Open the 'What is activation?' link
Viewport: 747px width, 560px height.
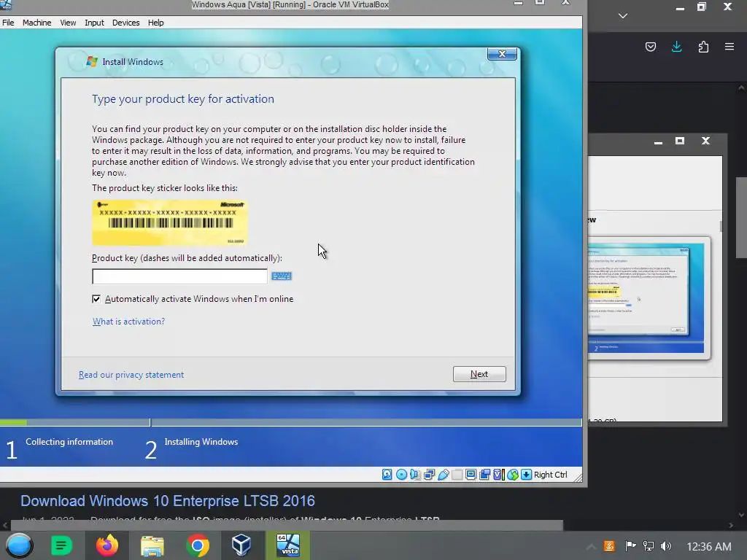pos(128,322)
